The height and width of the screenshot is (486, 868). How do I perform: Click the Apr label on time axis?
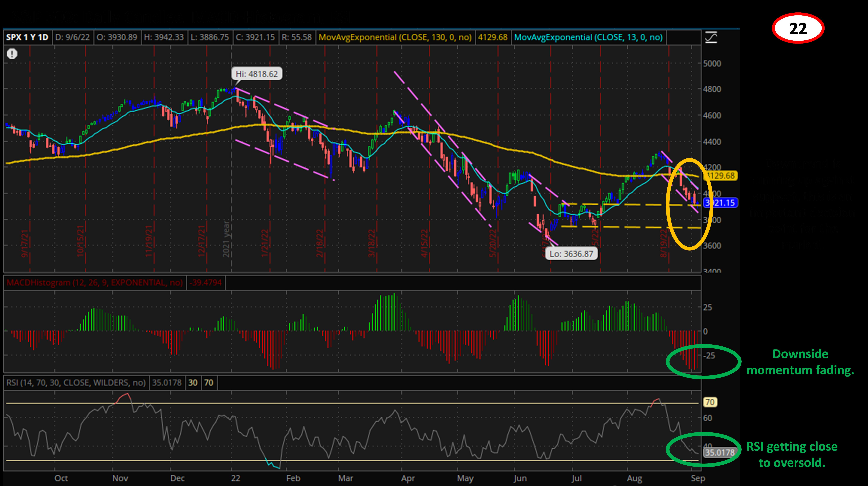tap(408, 478)
